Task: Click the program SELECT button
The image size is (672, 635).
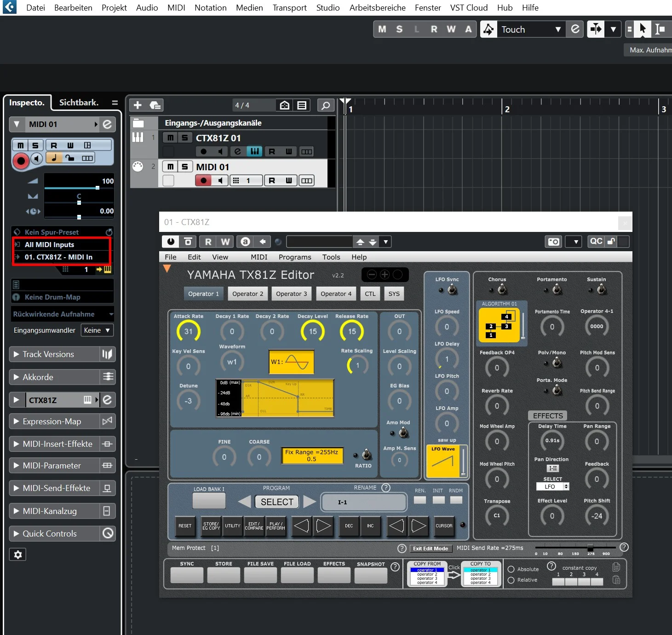Action: click(x=277, y=502)
